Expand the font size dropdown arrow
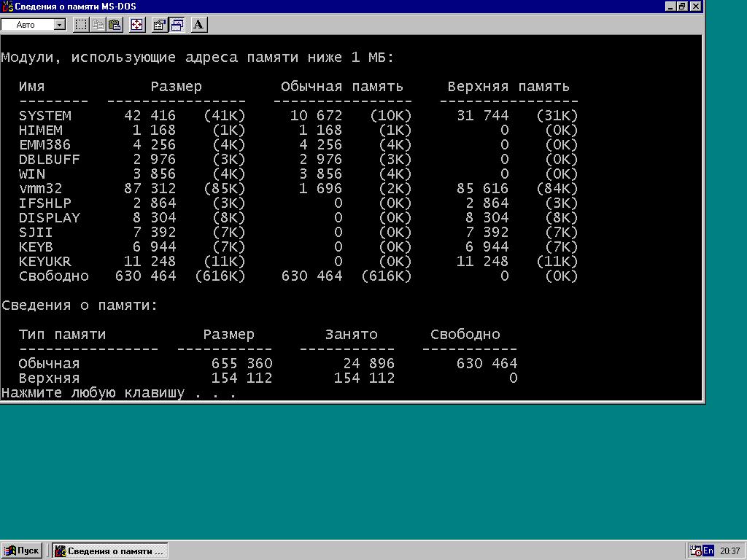747x560 pixels. click(60, 25)
